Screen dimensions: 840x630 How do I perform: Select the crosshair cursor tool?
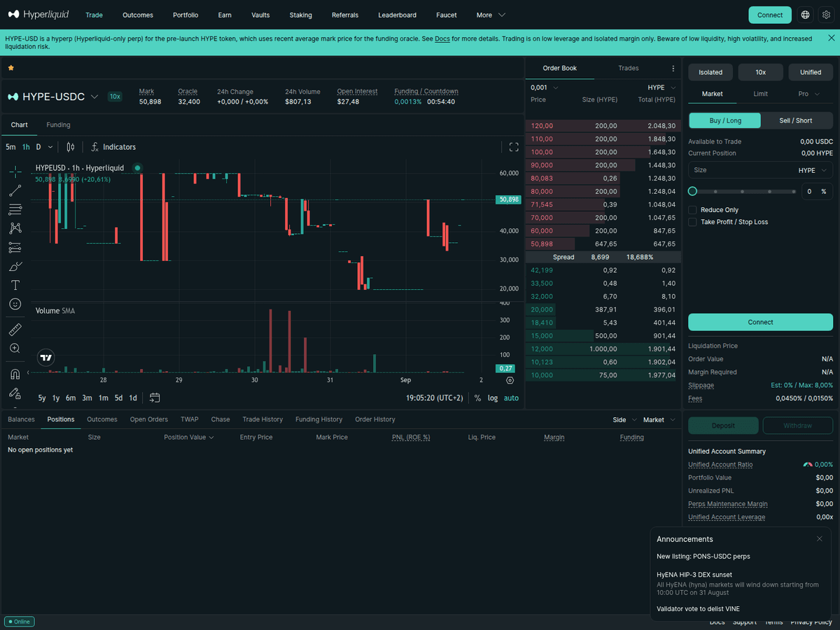[x=15, y=171]
